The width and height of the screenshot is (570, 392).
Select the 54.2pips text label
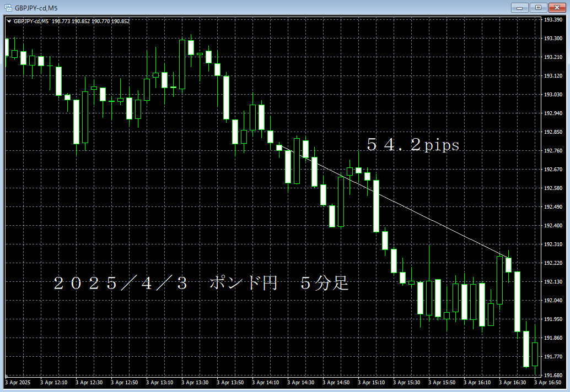coord(413,145)
